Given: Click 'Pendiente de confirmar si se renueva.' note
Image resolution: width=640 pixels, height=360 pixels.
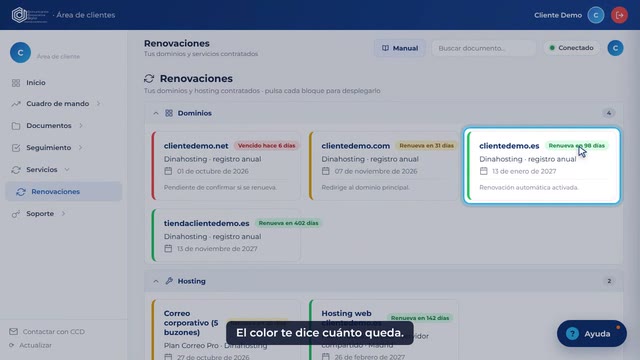Looking at the screenshot, I should point(220,188).
